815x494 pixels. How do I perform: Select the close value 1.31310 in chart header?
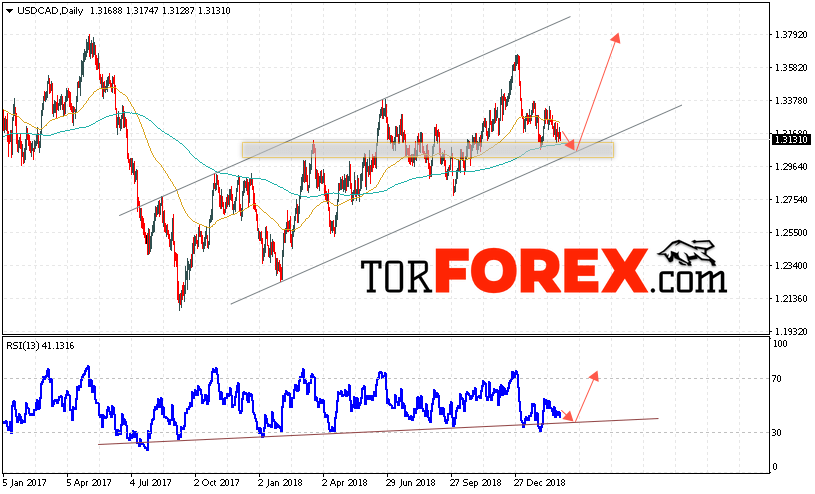[x=214, y=11]
